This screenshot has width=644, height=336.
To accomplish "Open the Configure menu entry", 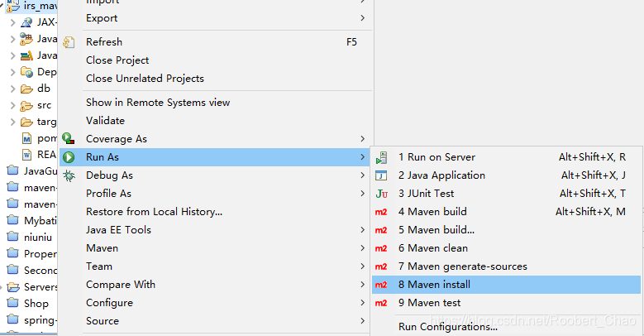I will (x=110, y=303).
